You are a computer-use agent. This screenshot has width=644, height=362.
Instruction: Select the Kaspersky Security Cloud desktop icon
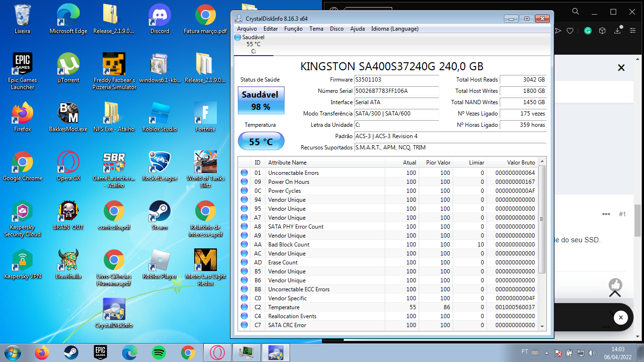coord(22,218)
